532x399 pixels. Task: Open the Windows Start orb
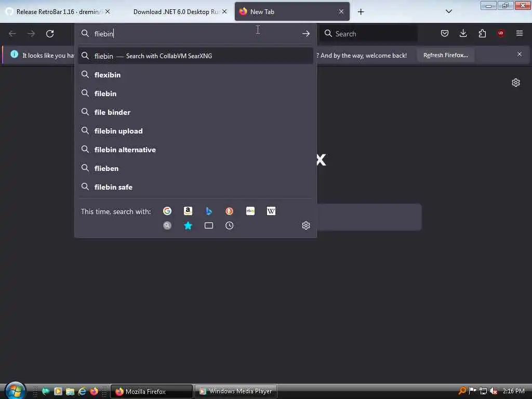tap(15, 391)
